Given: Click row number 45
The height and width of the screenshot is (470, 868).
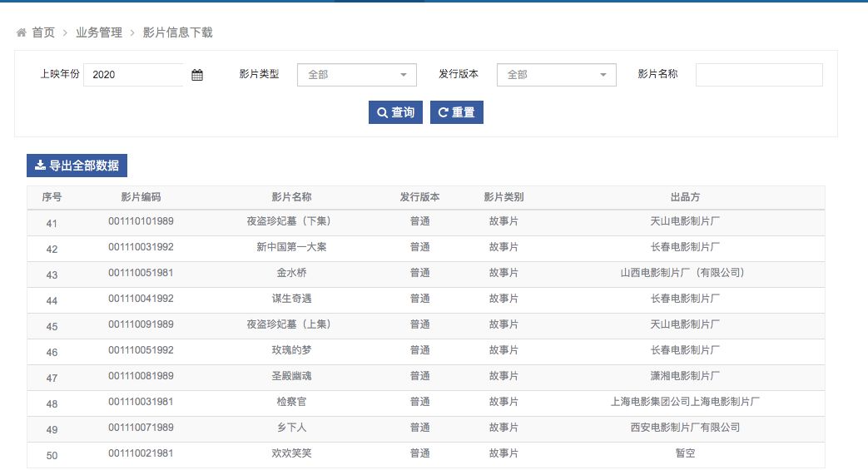Looking at the screenshot, I should (x=52, y=327).
